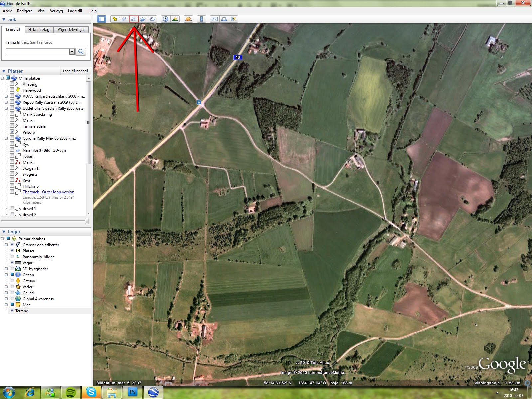Select Repco Rally Australia 2009 entry
The height and width of the screenshot is (399, 532).
click(53, 102)
